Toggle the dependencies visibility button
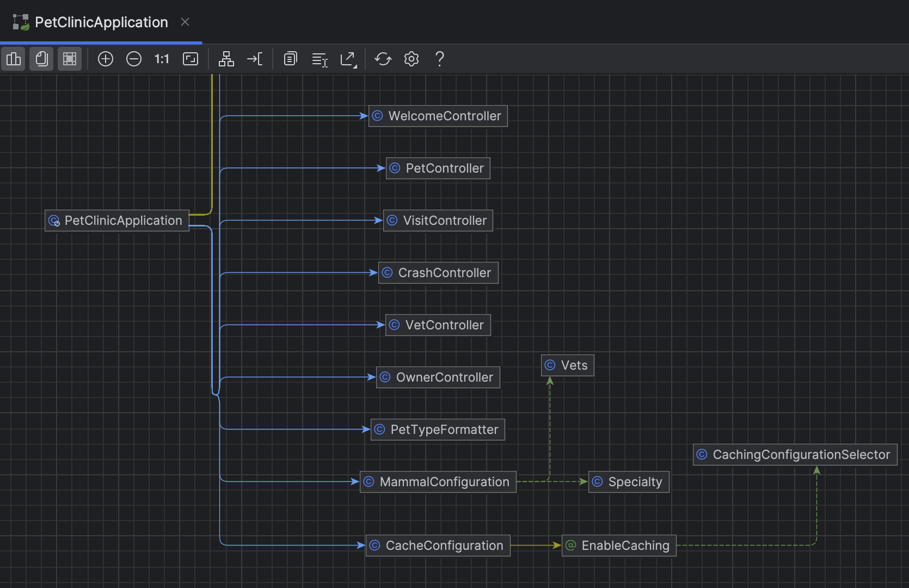This screenshot has height=588, width=909. pyautogui.click(x=41, y=59)
